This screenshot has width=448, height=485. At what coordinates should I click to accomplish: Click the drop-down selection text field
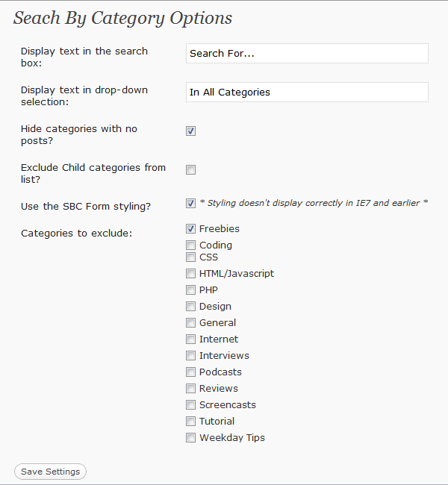coord(307,93)
